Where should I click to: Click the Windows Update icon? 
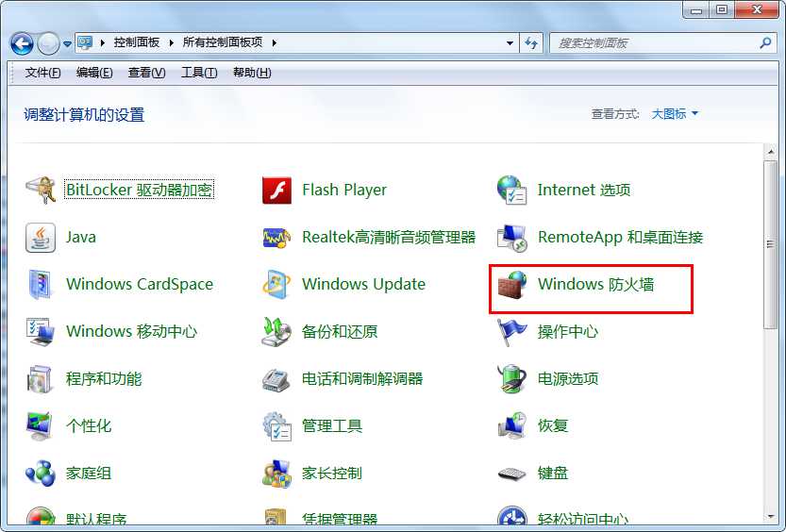pos(276,285)
